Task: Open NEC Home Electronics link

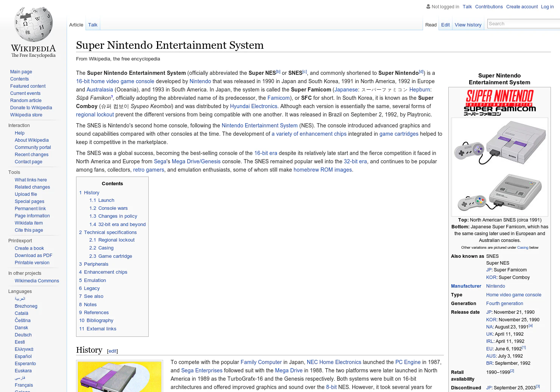Action: (334, 362)
